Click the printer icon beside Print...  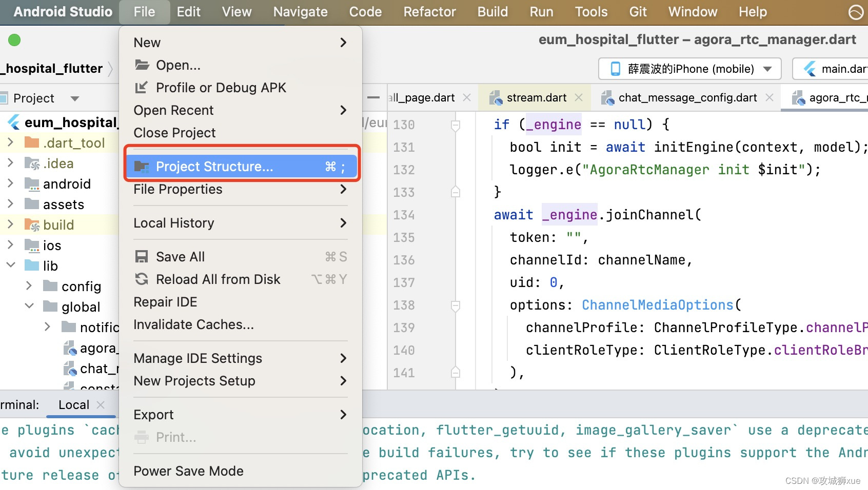(141, 437)
